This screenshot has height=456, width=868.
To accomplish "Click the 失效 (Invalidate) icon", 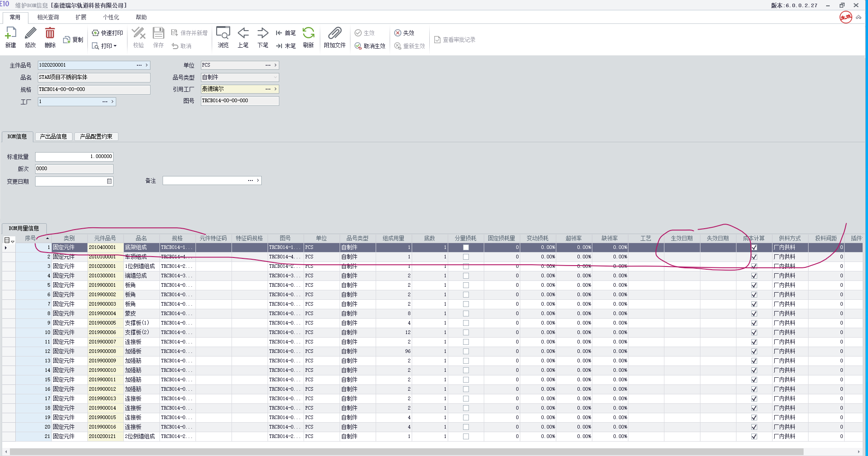I will point(398,33).
